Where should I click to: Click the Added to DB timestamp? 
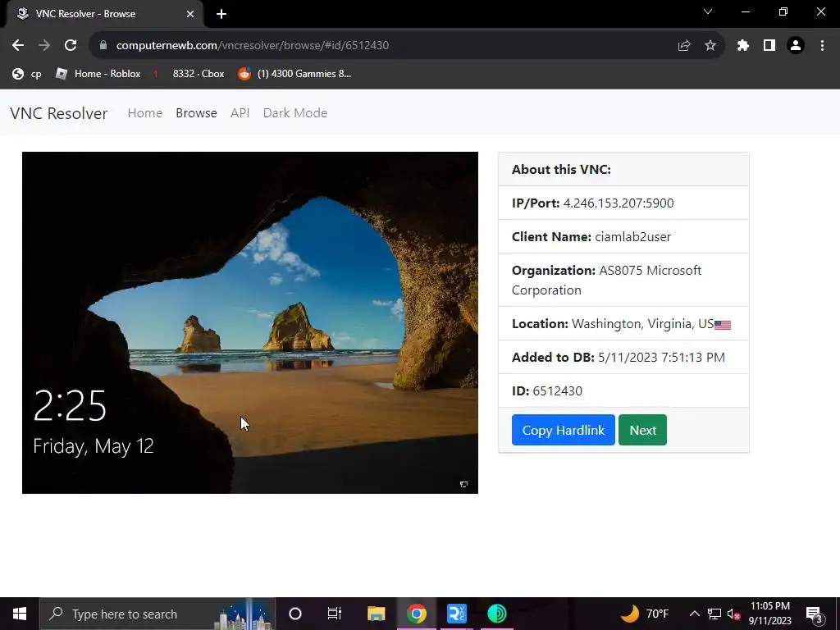[661, 358]
